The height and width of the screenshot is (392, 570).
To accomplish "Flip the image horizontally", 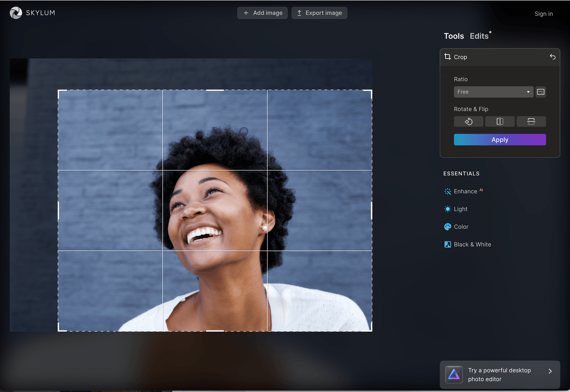I will click(x=500, y=121).
